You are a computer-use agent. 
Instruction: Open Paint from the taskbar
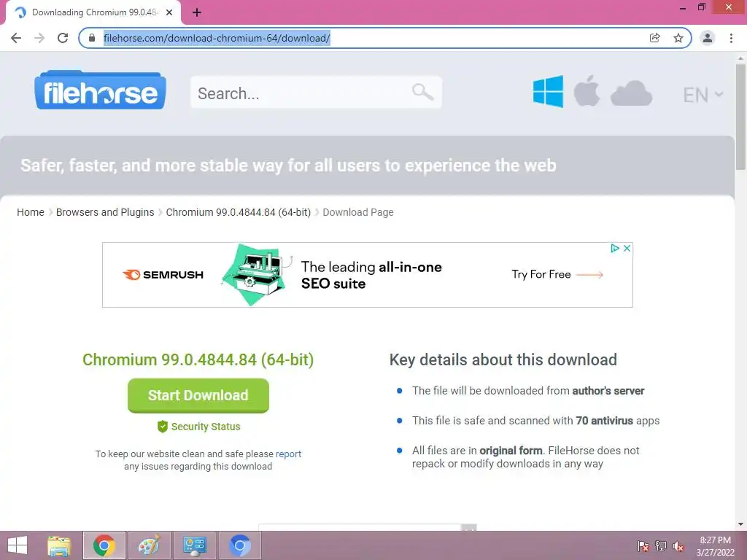pos(149,545)
